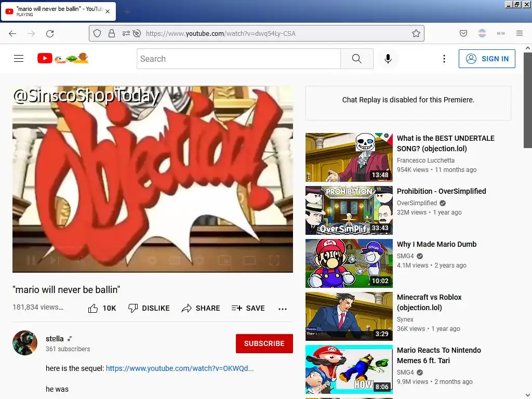Click the browser forward arrow

31,33
